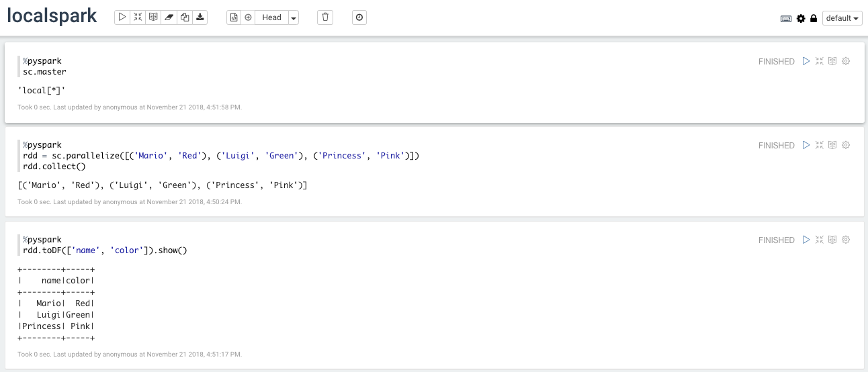Toggle output of the rdd.collect paragraph

pos(832,145)
